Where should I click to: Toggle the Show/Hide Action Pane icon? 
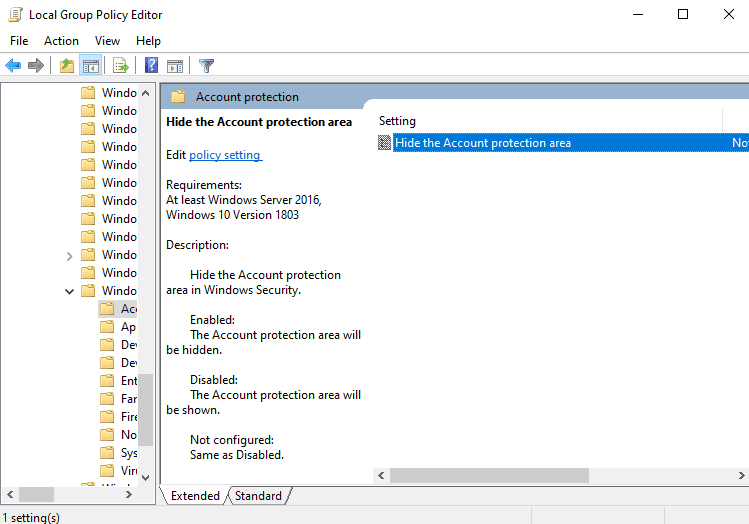175,66
